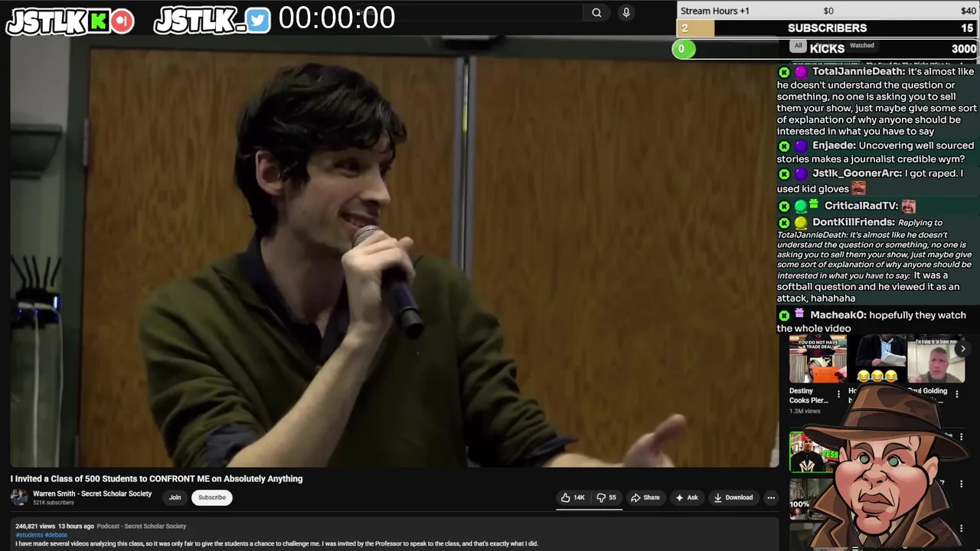Click the video title text

tap(156, 478)
